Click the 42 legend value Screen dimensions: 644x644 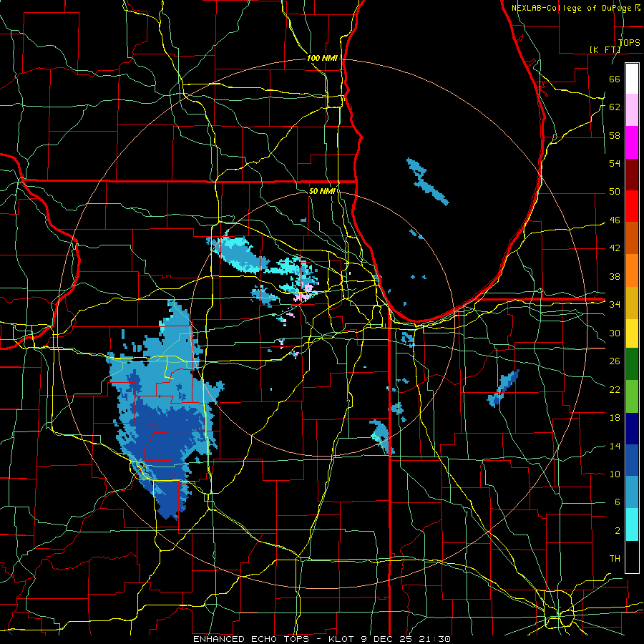click(615, 248)
